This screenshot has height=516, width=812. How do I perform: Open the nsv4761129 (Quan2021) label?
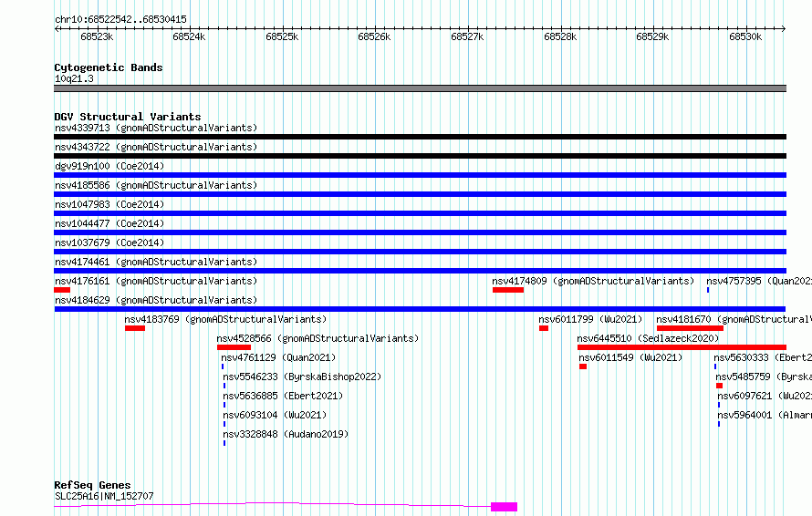pos(278,357)
